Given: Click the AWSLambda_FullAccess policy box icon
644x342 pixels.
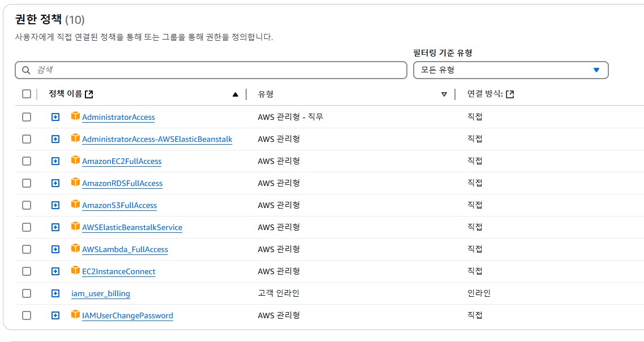Looking at the screenshot, I should 75,249.
